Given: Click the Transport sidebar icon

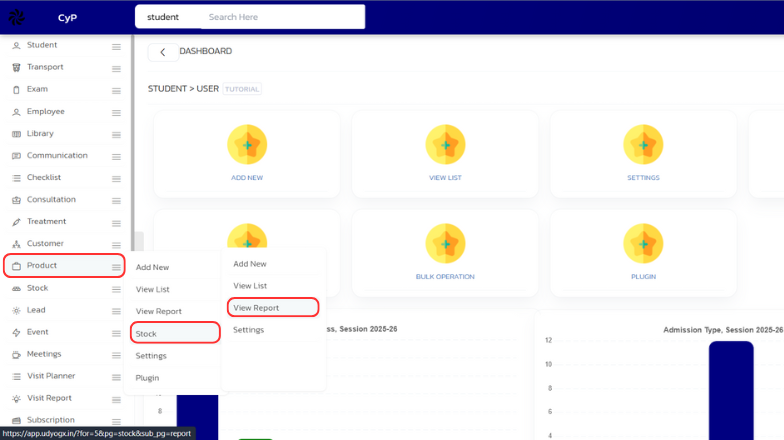Looking at the screenshot, I should point(16,67).
